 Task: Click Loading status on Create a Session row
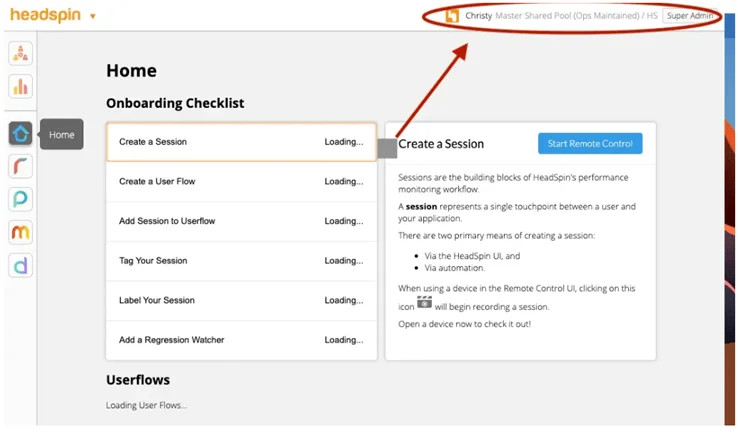click(x=344, y=142)
